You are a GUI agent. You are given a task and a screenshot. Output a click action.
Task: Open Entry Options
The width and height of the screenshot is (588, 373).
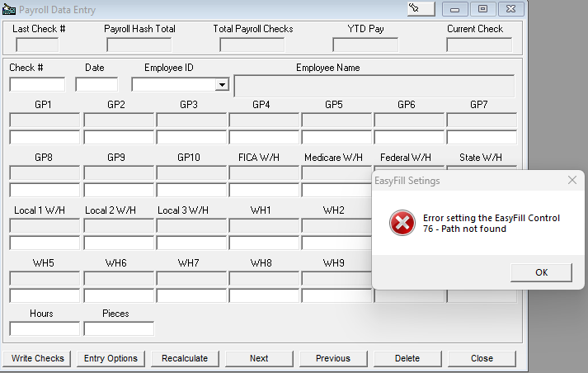[111, 358]
